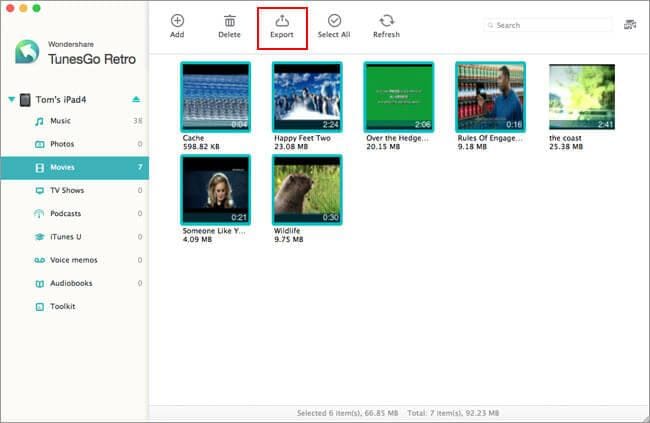Select the Tom's iPad4 device entry
The width and height of the screenshot is (650, 423).
[x=61, y=100]
